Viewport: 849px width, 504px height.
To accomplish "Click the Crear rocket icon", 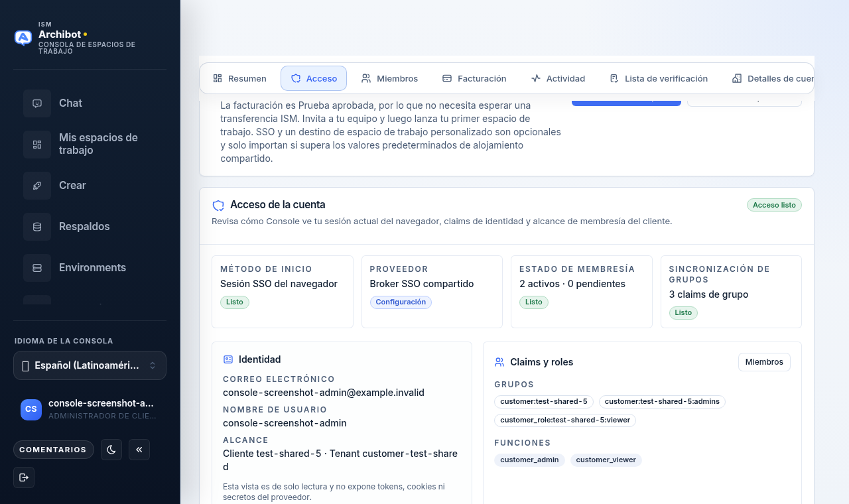I will point(37,186).
